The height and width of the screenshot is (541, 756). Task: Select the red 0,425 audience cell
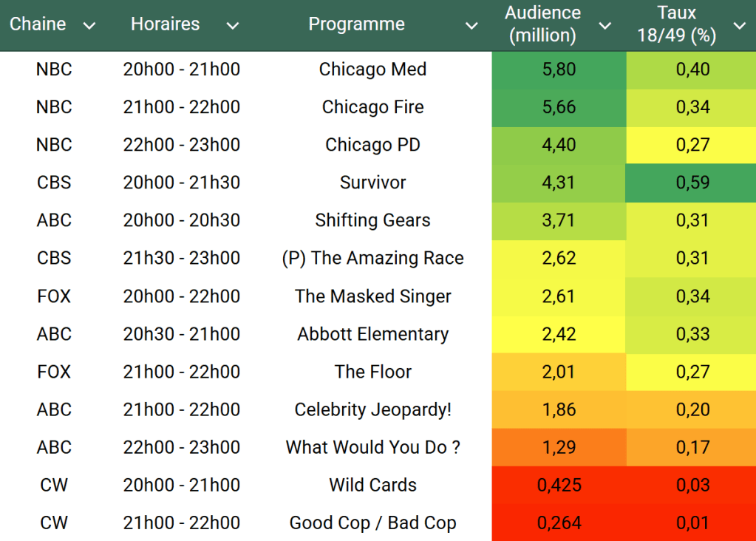(559, 485)
